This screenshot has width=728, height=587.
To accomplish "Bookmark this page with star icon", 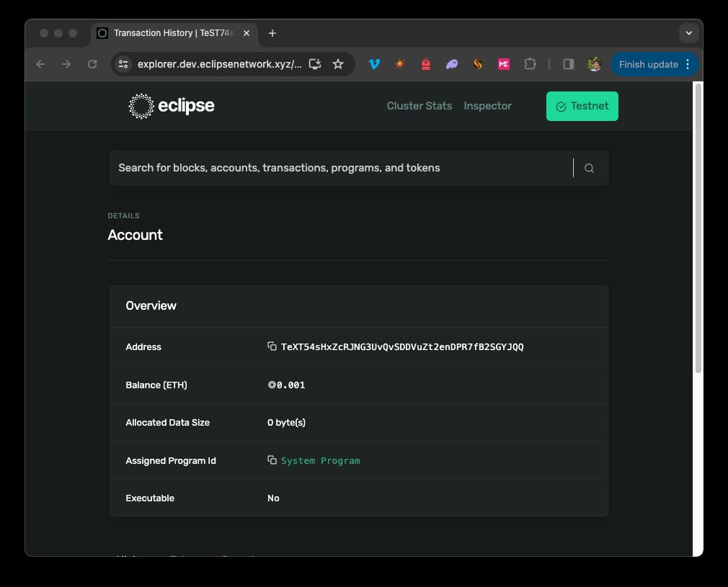I will coord(337,64).
